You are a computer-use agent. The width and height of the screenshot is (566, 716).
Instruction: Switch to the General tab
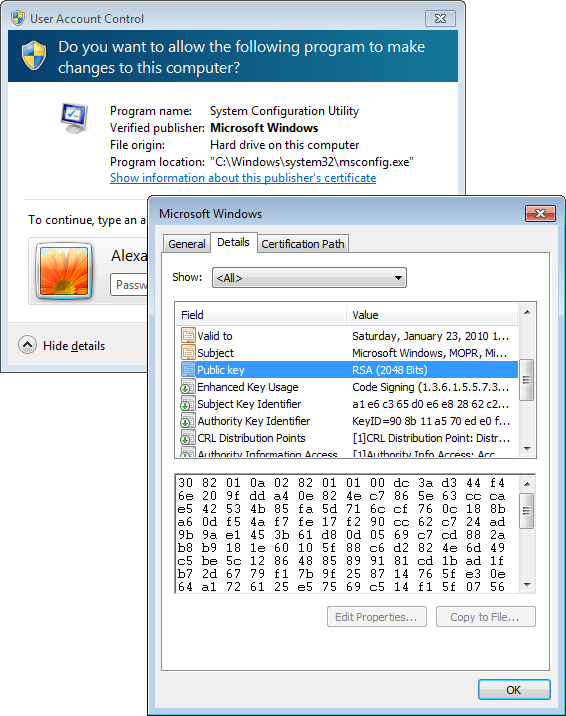[x=186, y=244]
